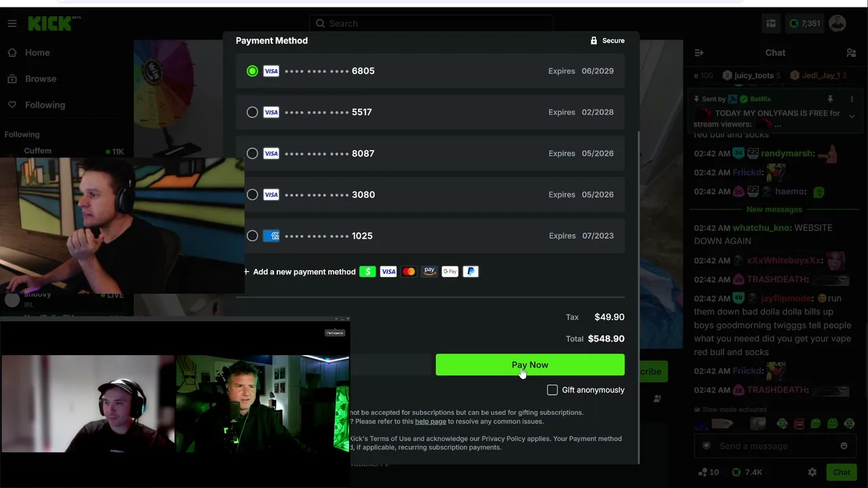868x488 pixels.
Task: Click the Tax $49.90 amount
Action: point(610,317)
